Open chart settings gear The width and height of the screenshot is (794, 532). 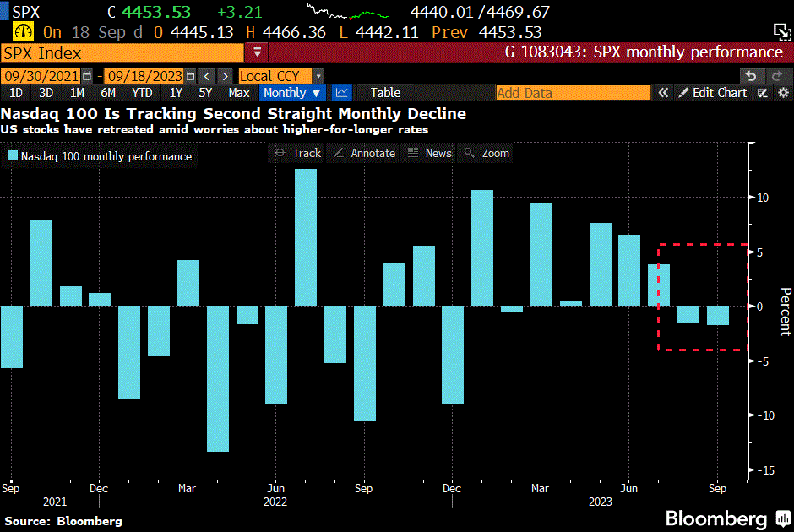tap(783, 93)
